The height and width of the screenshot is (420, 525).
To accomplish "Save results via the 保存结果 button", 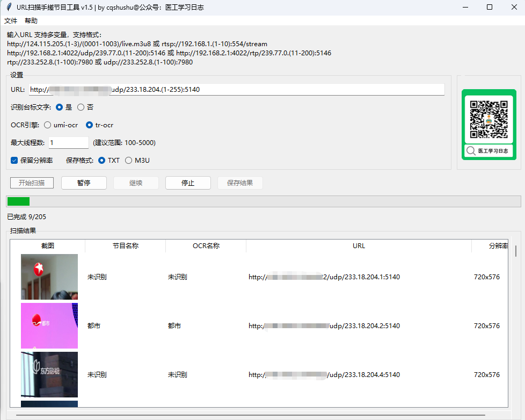I will 240,183.
